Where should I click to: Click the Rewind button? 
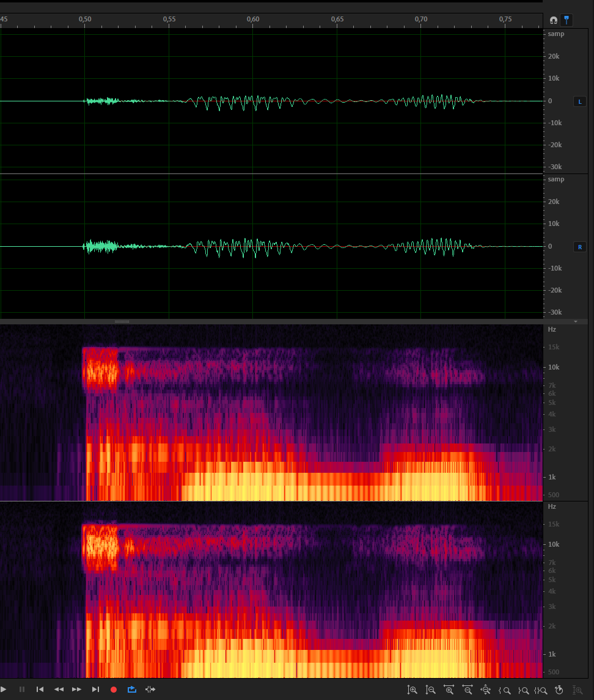(59, 690)
